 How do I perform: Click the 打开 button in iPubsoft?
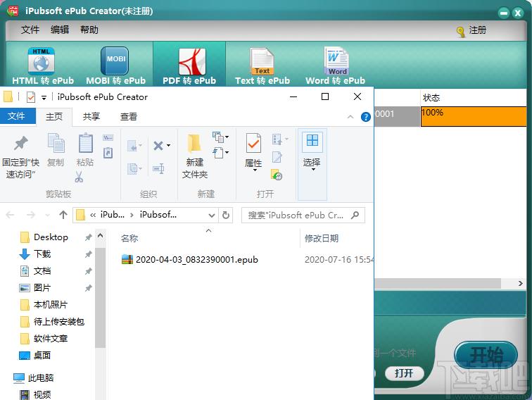tap(404, 373)
